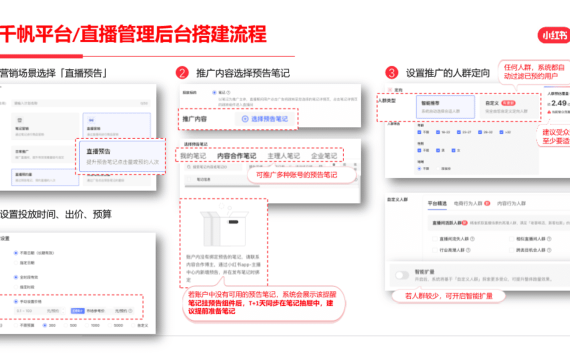This screenshot has width=570, height=360.
Task: Uncheck the 28-32 age checkbox
Action: (x=480, y=132)
